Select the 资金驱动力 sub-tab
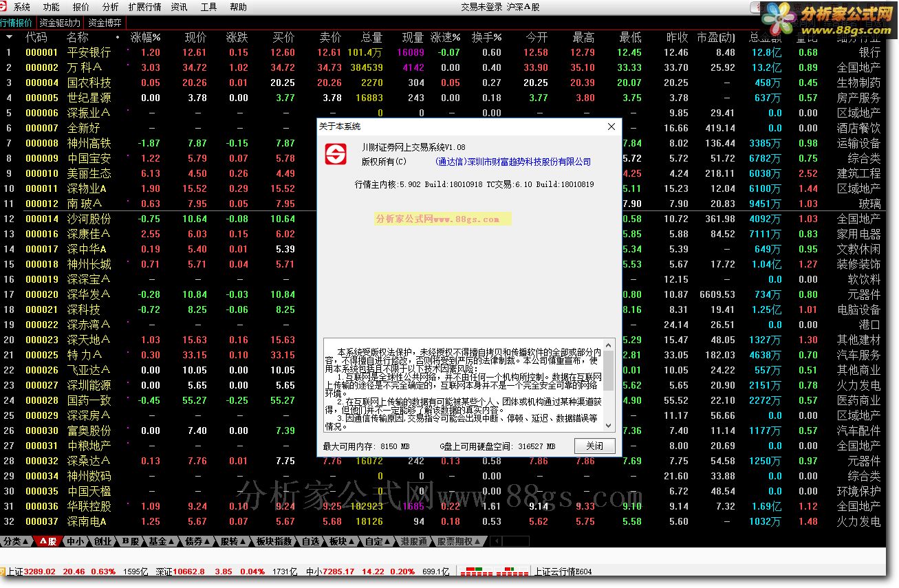The width and height of the screenshot is (899, 588). pyautogui.click(x=59, y=22)
